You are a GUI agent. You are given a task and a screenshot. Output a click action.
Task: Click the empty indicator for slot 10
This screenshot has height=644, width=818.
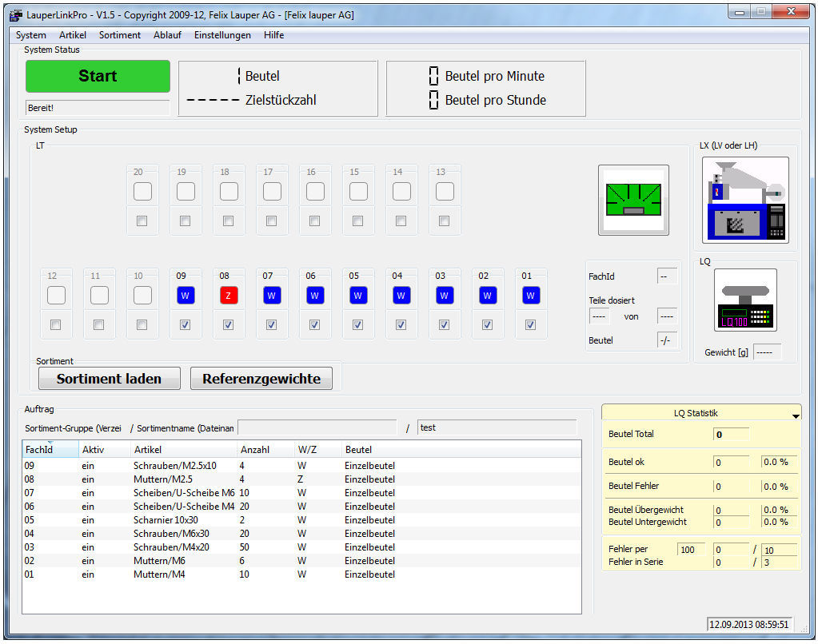click(142, 295)
